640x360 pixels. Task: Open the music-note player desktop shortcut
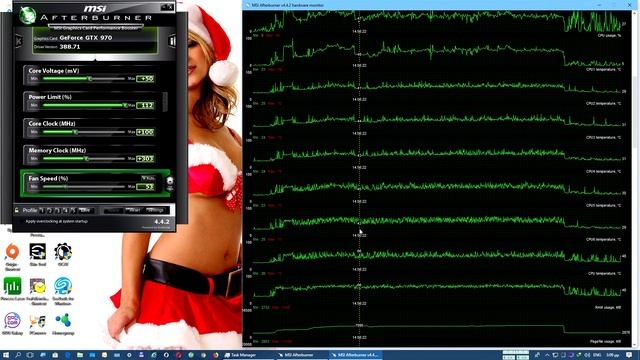point(38,324)
